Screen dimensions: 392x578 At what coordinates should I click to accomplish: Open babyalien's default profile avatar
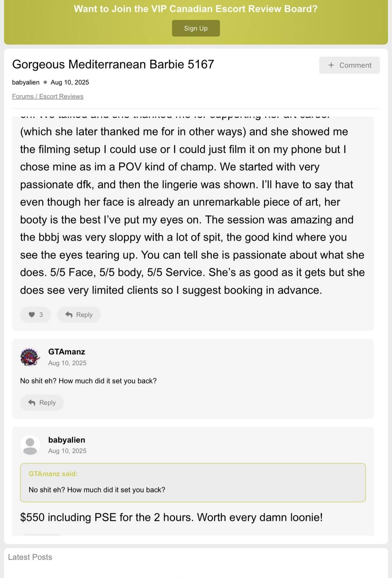point(30,445)
